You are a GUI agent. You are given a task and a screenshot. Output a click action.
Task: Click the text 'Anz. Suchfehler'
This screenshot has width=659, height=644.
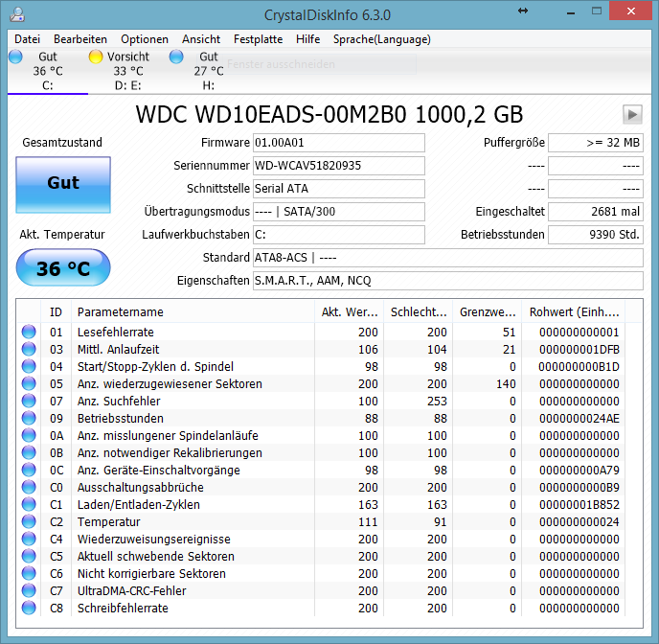119,401
